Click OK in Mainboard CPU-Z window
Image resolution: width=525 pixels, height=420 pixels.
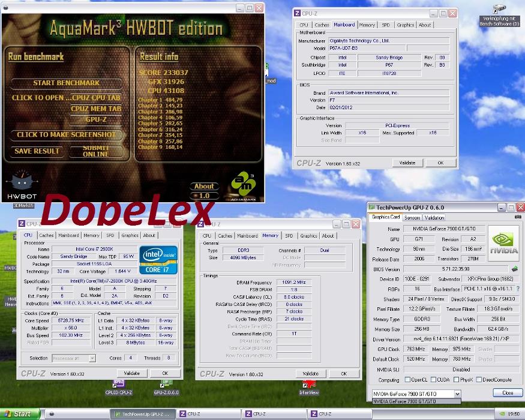pyautogui.click(x=440, y=163)
